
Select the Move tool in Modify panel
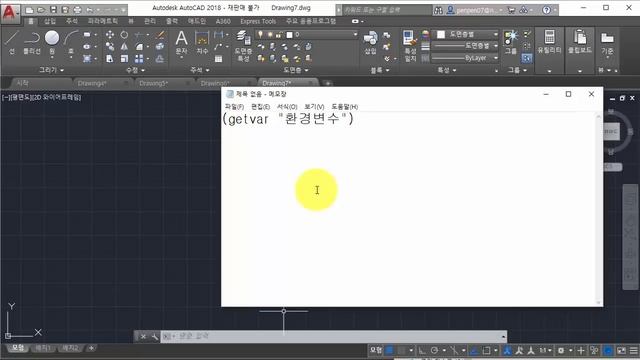click(x=110, y=35)
